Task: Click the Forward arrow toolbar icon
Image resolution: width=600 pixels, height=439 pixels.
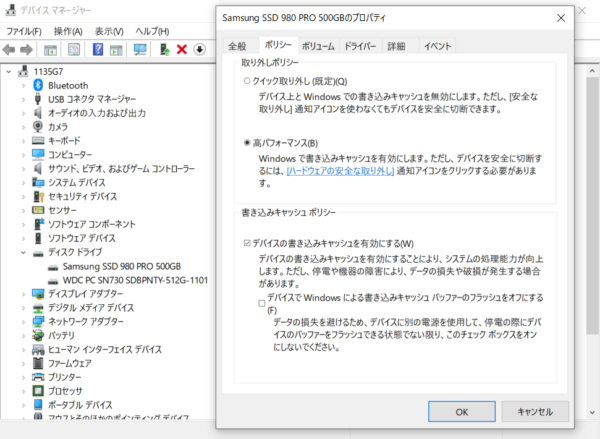Action: point(26,49)
